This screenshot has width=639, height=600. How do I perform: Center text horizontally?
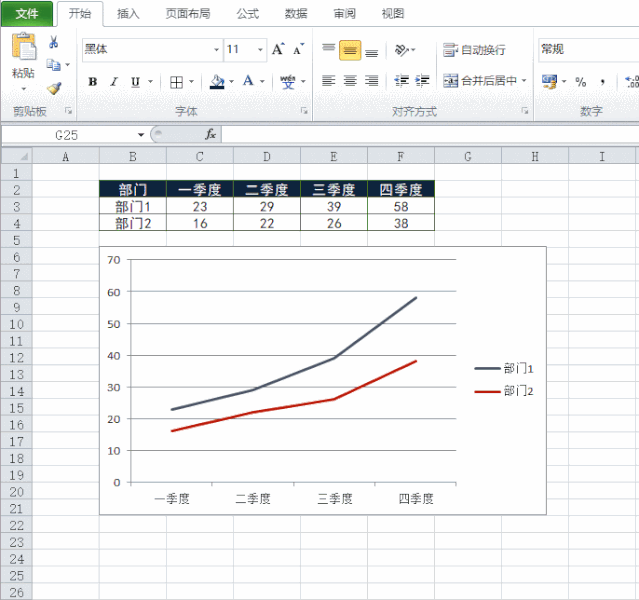pos(350,81)
